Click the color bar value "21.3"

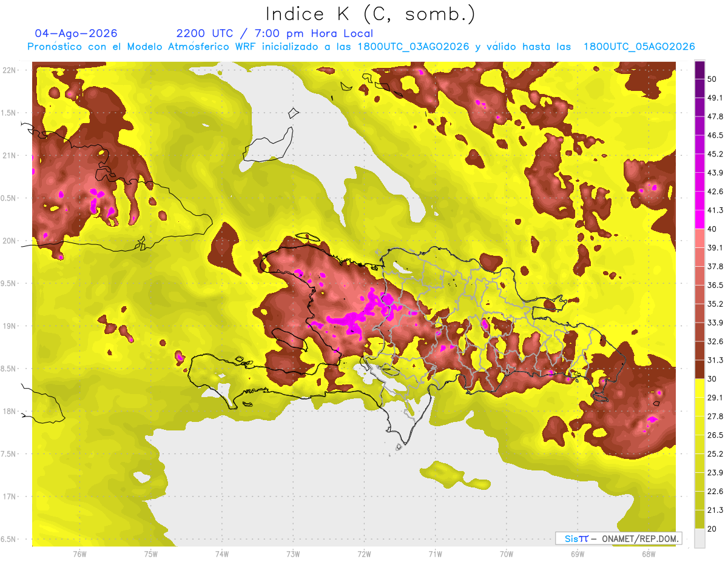(715, 510)
